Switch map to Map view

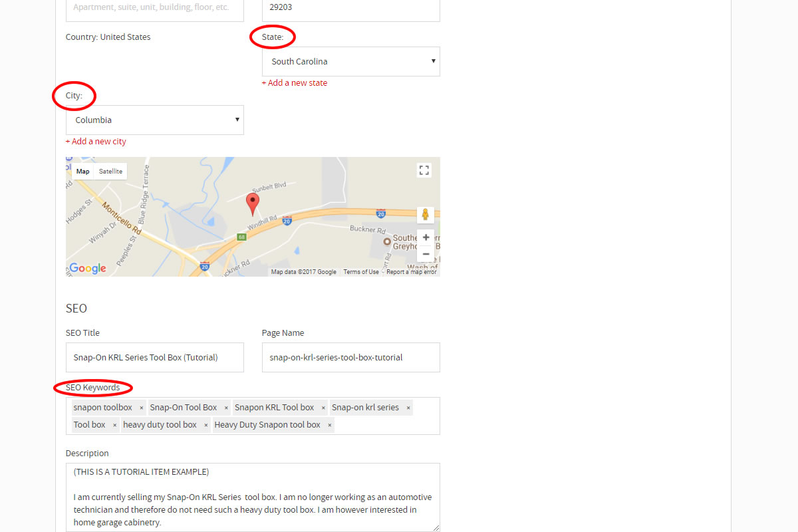click(82, 171)
